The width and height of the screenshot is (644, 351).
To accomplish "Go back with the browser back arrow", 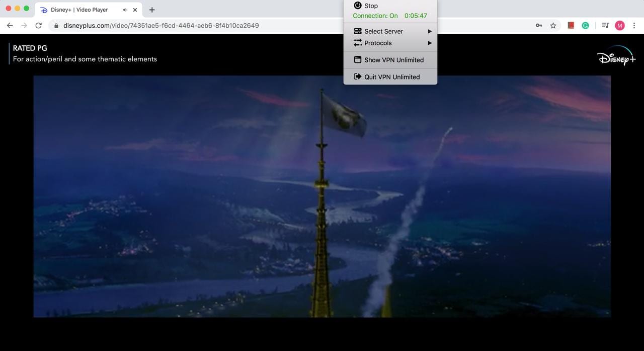I will [10, 25].
